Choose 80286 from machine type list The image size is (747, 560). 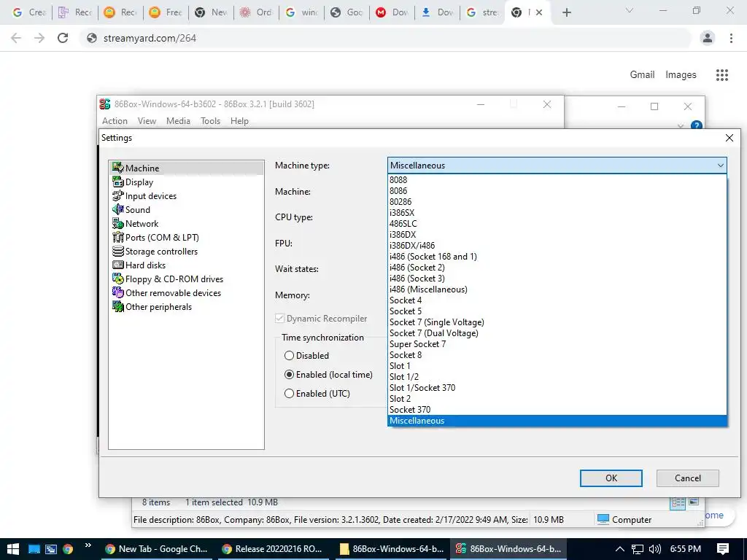[x=557, y=201]
